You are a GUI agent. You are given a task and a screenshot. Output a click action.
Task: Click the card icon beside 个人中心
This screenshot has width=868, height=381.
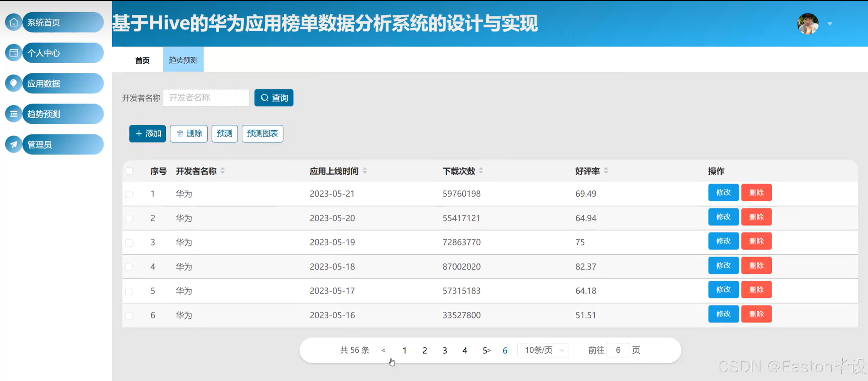(x=13, y=53)
